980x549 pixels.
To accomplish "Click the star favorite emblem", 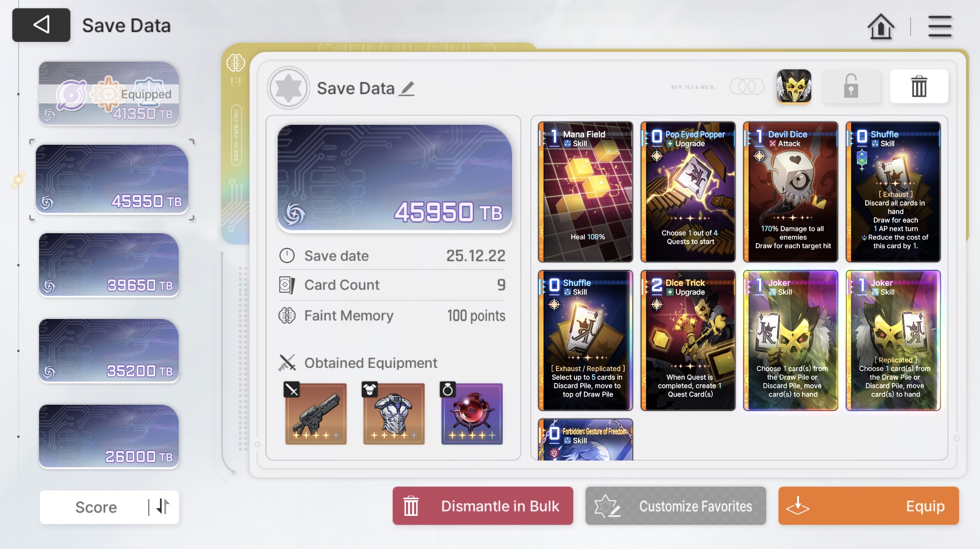I will pos(289,88).
